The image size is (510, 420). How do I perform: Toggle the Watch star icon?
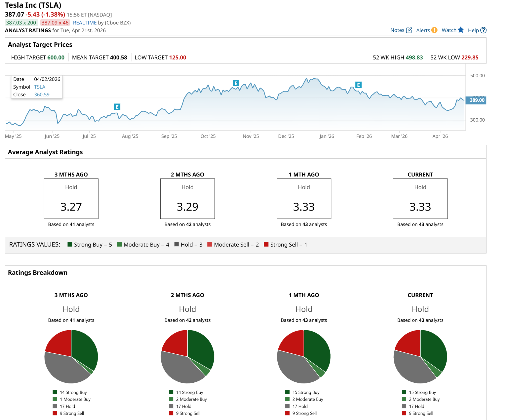(461, 30)
